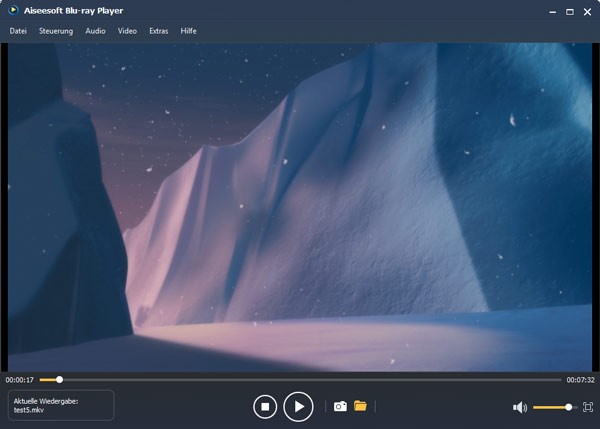
Task: Click the Stop playback button
Action: [264, 406]
